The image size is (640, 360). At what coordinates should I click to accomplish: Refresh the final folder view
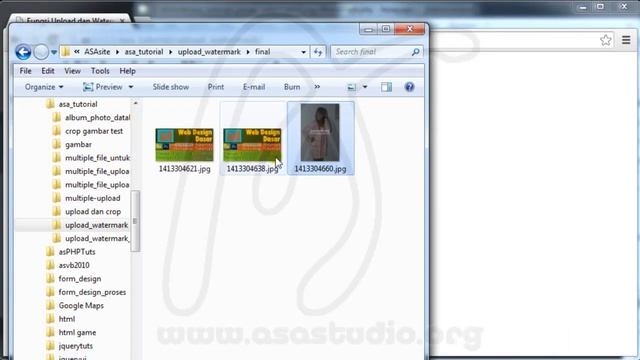318,52
